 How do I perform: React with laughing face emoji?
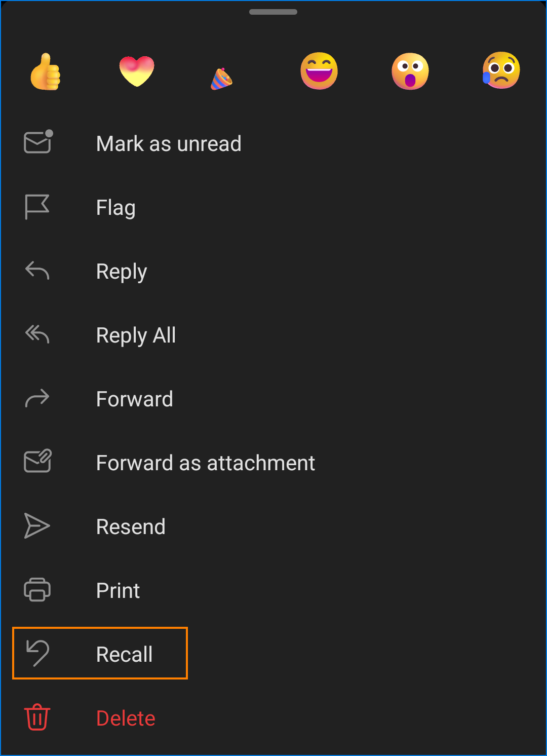pyautogui.click(x=319, y=71)
